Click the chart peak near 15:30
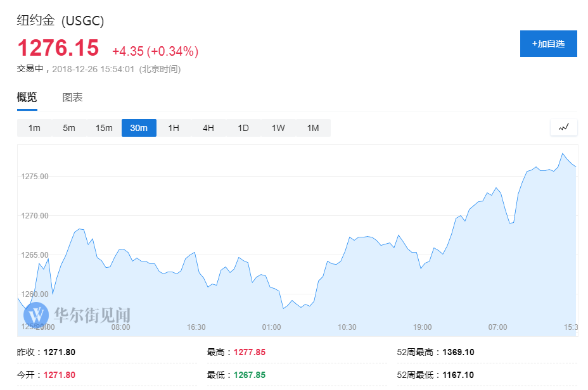This screenshot has width=588, height=390. (563, 153)
